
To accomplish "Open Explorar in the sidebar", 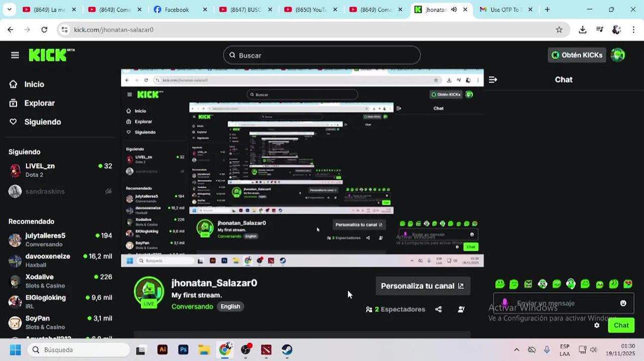I will [39, 103].
